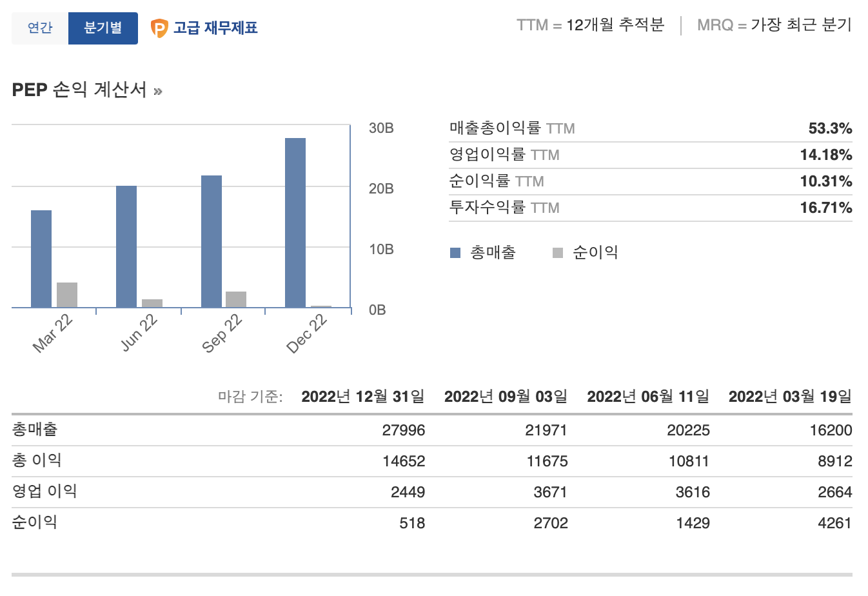This screenshot has height=596, width=868.
Task: Click the 30B axis value
Action: pos(381,128)
